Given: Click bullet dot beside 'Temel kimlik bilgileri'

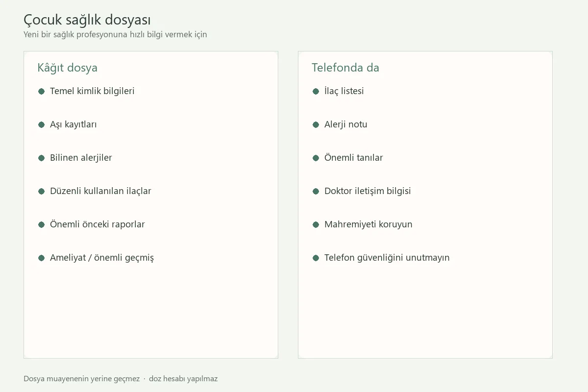Looking at the screenshot, I should [x=42, y=91].
